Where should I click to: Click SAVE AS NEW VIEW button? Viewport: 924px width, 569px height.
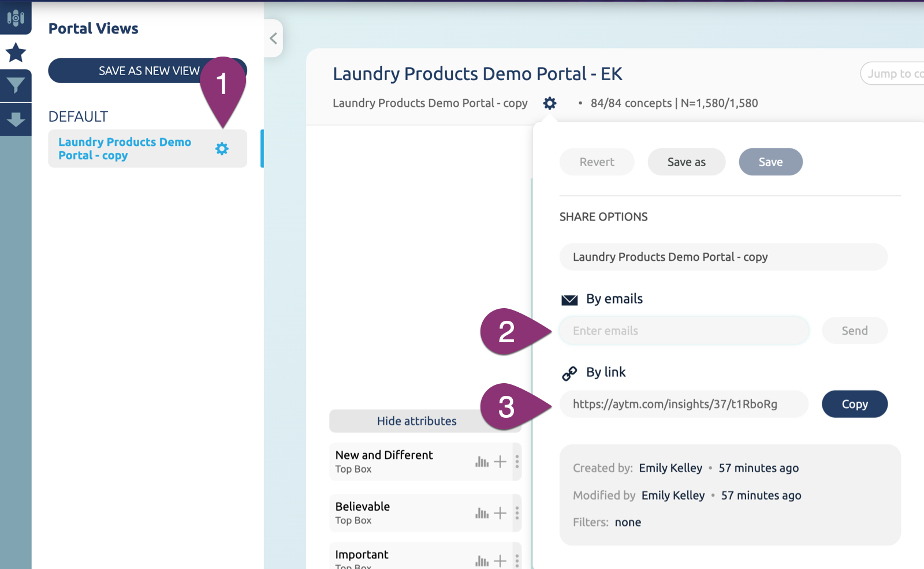click(147, 70)
